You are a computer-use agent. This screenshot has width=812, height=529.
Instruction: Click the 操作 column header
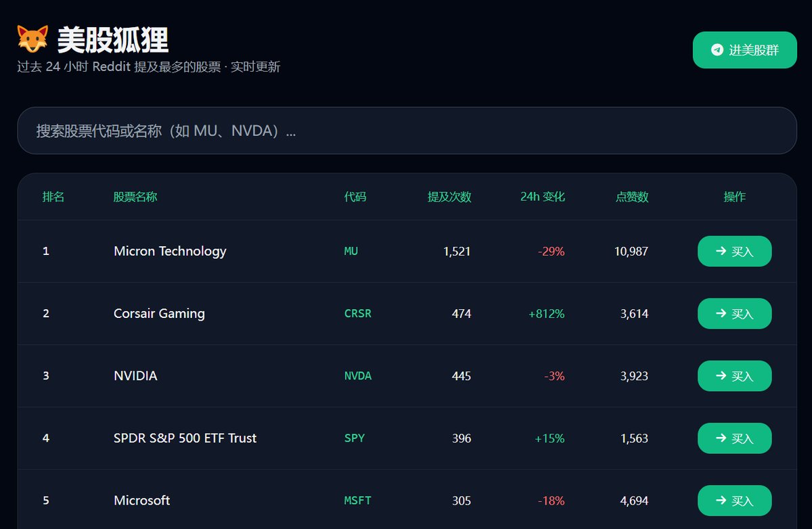[x=735, y=197]
